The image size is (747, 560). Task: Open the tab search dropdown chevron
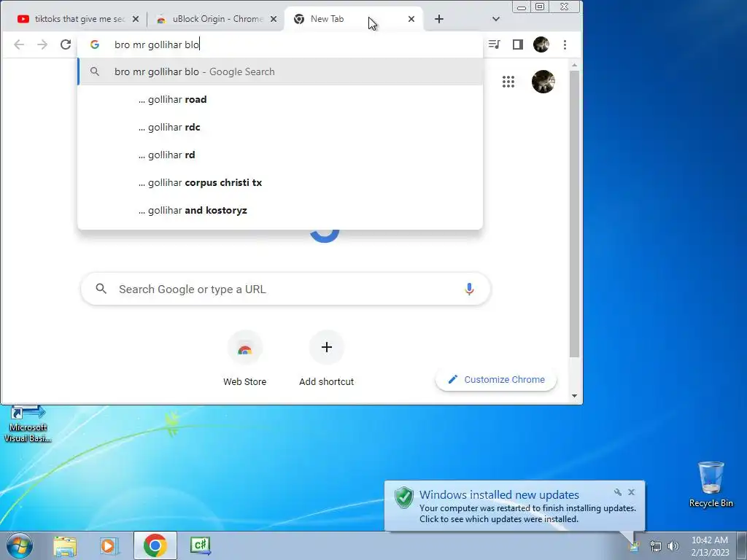[x=496, y=19]
